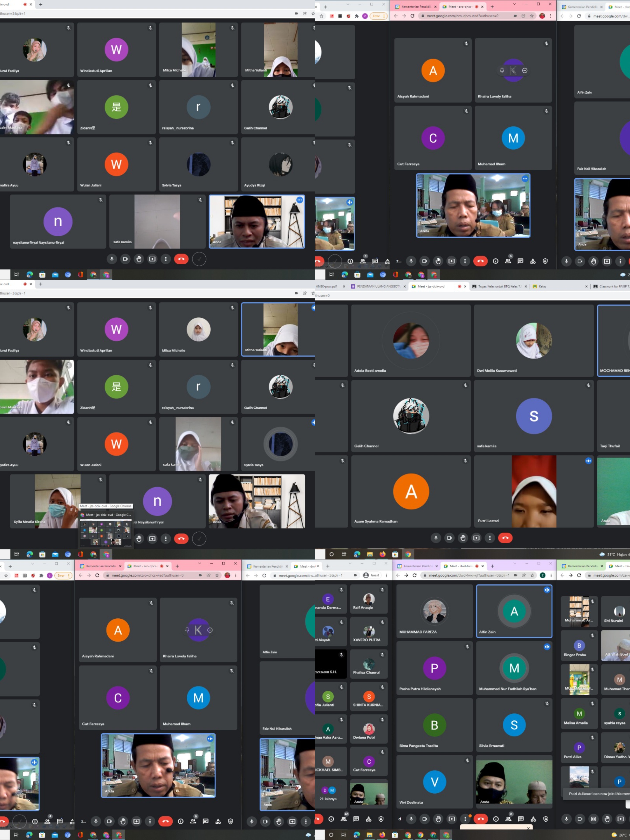Leave call in meeting showing Putri Lestari
The width and height of the screenshot is (630, 840).
point(505,538)
